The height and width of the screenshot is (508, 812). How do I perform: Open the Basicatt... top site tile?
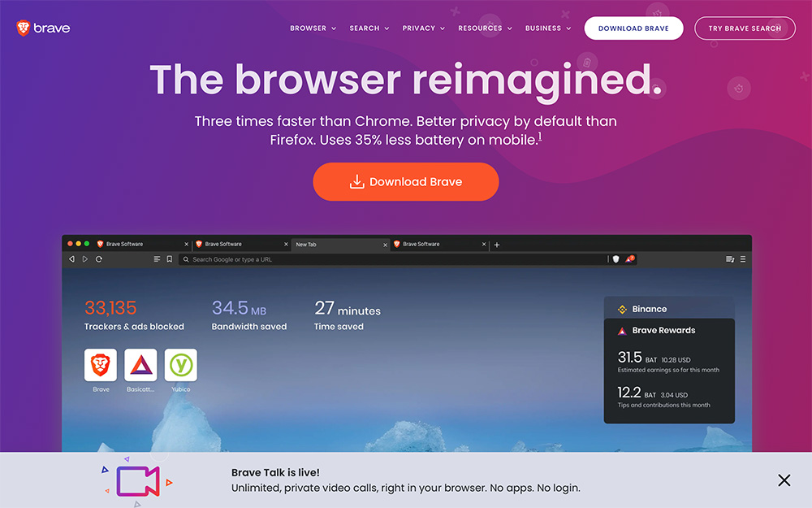pyautogui.click(x=140, y=365)
